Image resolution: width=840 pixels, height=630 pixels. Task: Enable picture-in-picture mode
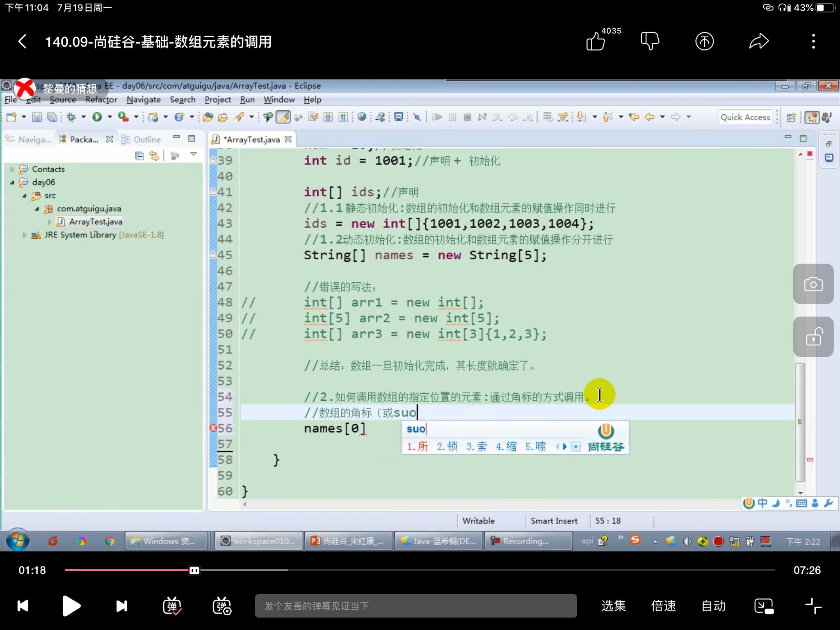764,606
